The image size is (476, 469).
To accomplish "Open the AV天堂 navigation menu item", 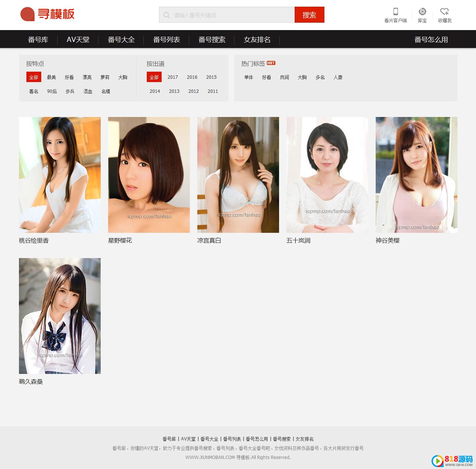I will pyautogui.click(x=78, y=39).
